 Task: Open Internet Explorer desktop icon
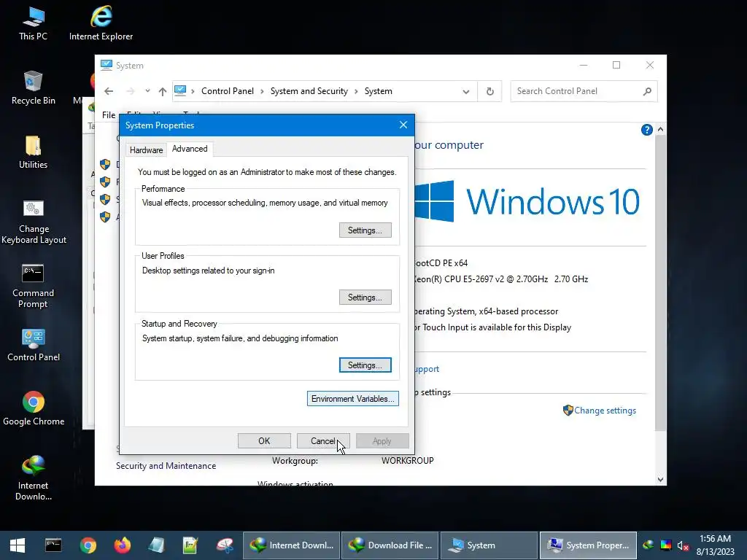pos(101,23)
